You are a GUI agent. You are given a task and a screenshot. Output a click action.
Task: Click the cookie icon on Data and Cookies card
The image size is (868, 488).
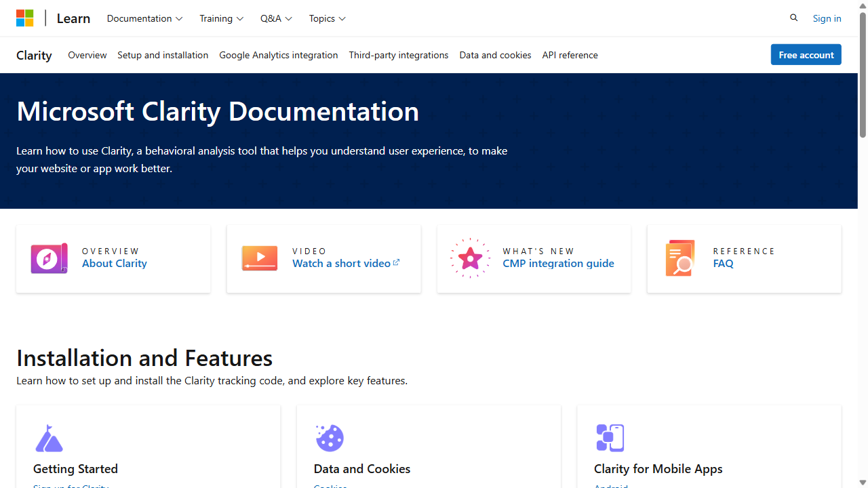[330, 439]
